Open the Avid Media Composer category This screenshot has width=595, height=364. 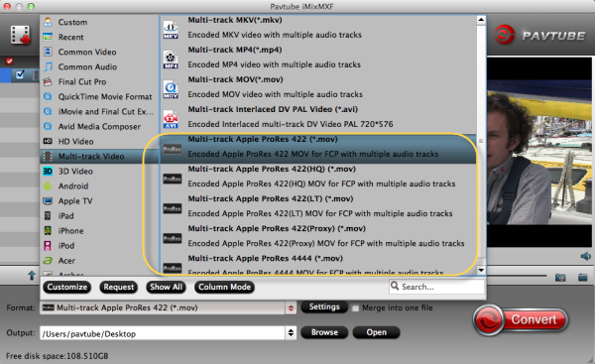[x=99, y=126]
